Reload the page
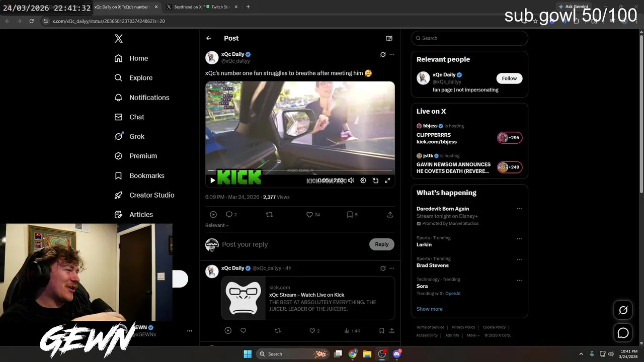Screen dimensions: 644x362 [x=31, y=21]
